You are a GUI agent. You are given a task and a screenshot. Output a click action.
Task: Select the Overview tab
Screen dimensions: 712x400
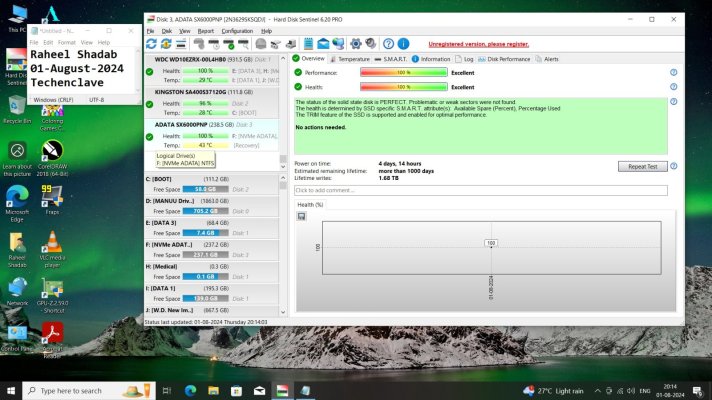coord(309,59)
